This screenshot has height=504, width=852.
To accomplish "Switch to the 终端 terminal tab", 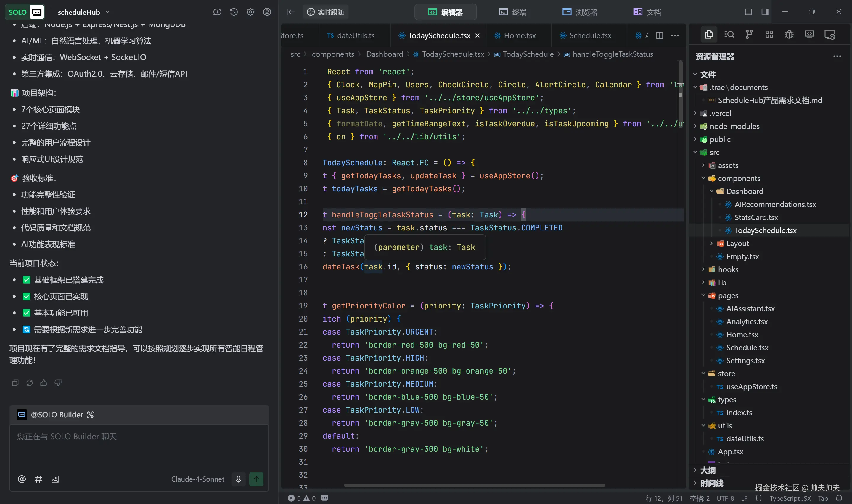I will pos(512,12).
